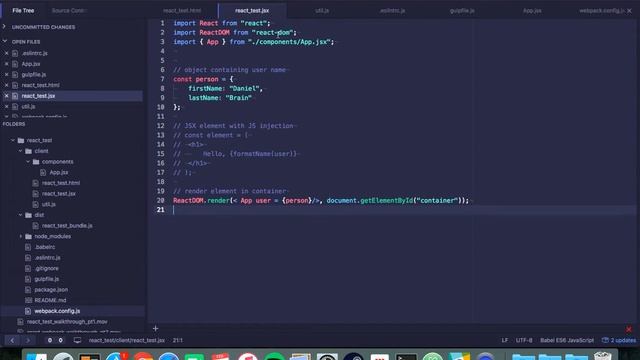Click the plus icon below the editor
The width and height of the screenshot is (640, 360).
click(156, 328)
